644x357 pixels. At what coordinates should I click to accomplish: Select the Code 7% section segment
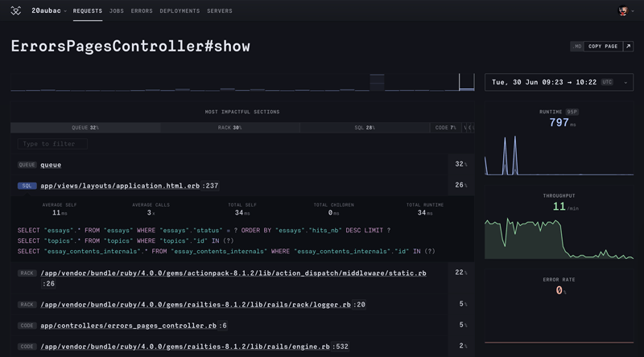446,128
